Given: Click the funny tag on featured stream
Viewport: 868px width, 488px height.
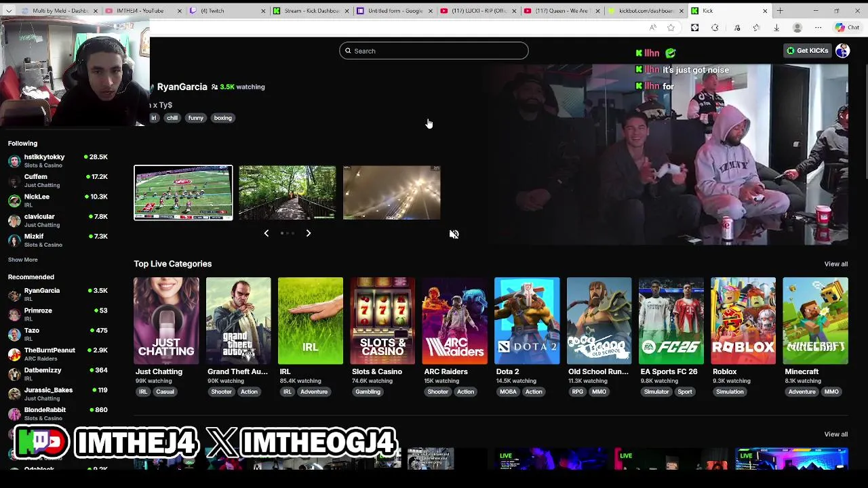Looking at the screenshot, I should tap(195, 118).
